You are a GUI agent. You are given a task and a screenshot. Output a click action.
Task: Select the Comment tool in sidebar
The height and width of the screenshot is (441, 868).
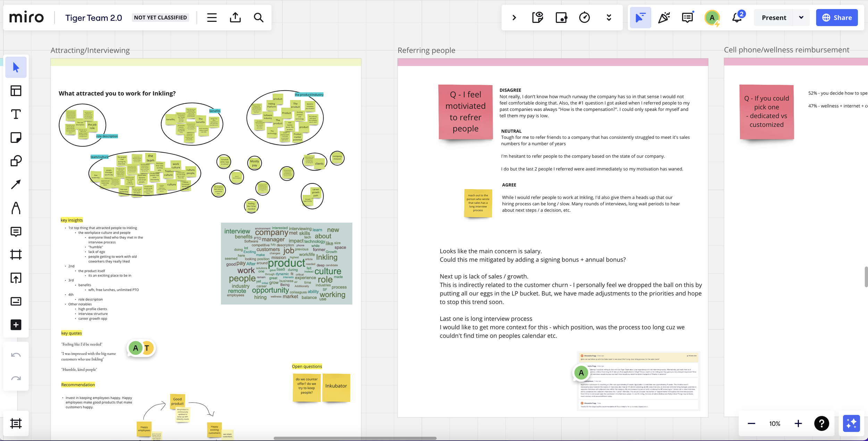(16, 231)
